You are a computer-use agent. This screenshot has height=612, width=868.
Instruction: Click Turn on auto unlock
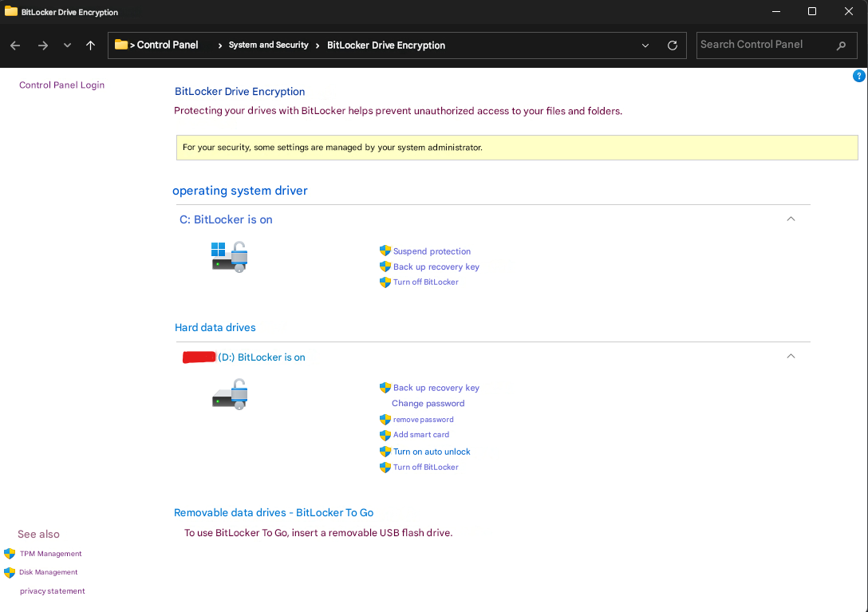[x=432, y=452]
